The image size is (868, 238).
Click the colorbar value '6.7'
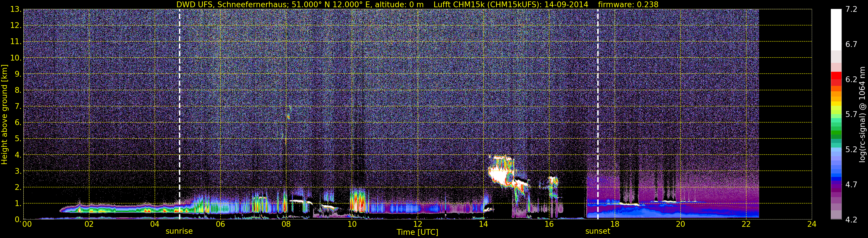(x=851, y=44)
